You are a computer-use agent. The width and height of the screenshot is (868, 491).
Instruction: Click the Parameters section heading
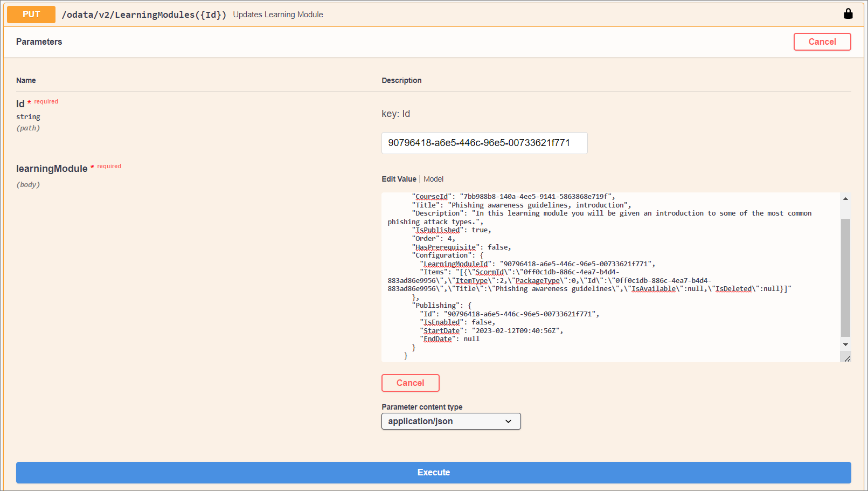coord(39,42)
